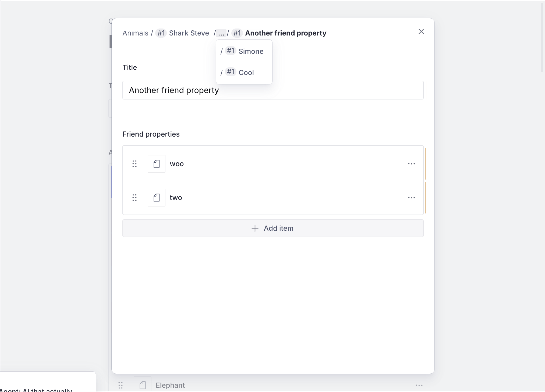This screenshot has height=392, width=545.
Task: Open "Shark Steve" from the breadcrumb
Action: tap(189, 33)
